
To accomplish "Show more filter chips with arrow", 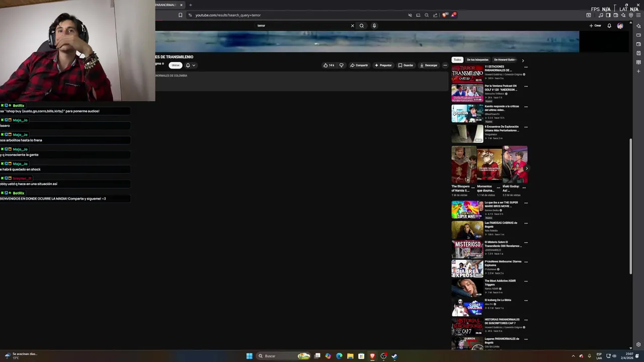I will click(523, 60).
